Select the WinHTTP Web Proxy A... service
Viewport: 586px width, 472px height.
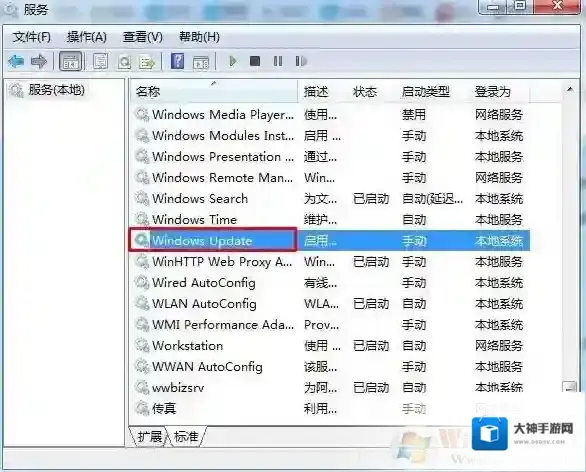click(x=222, y=261)
